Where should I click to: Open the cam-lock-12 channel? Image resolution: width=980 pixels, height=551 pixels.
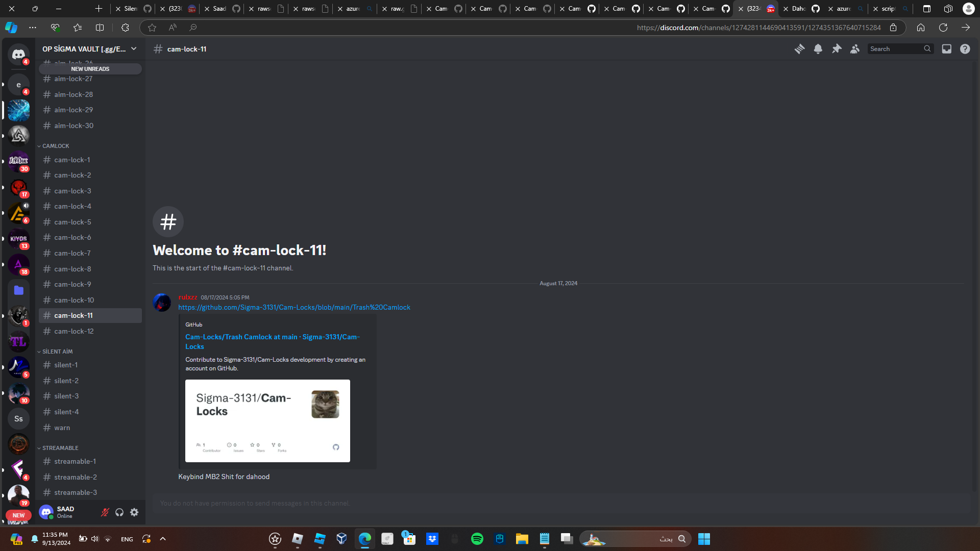90,331
